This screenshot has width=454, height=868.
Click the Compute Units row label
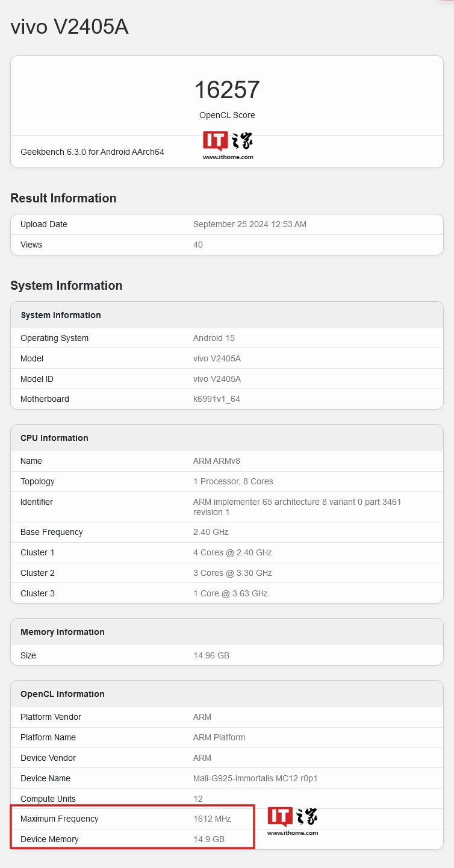pos(48,799)
